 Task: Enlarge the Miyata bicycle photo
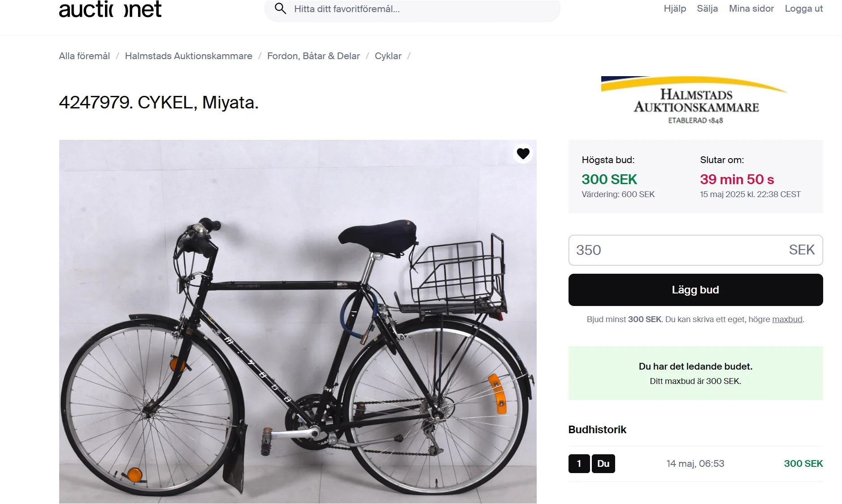pyautogui.click(x=298, y=322)
